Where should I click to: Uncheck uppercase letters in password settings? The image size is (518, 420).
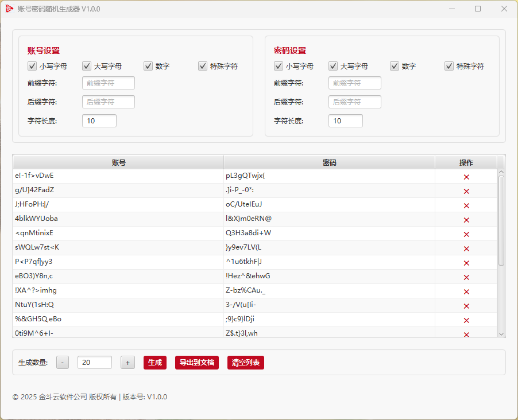click(333, 66)
